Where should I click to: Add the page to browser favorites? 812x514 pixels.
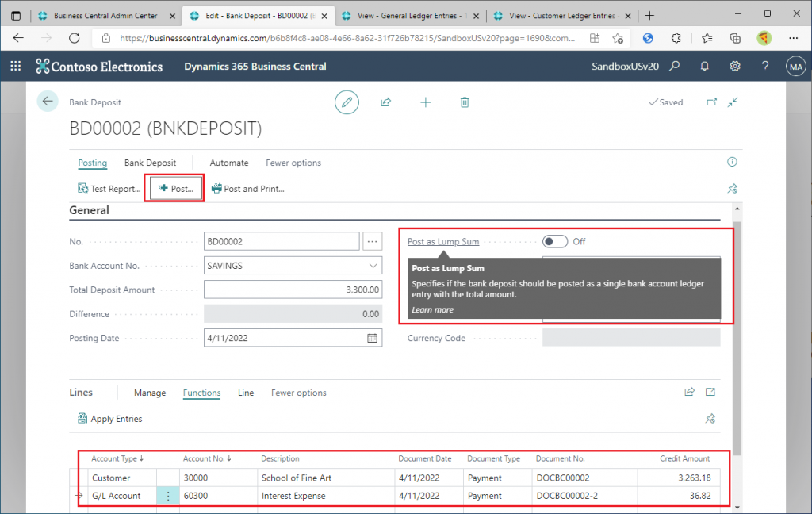coord(617,38)
